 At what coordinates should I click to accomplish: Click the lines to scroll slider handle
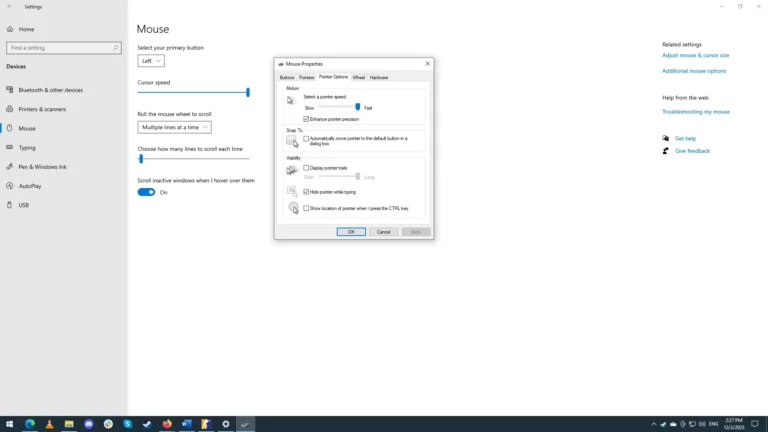141,159
